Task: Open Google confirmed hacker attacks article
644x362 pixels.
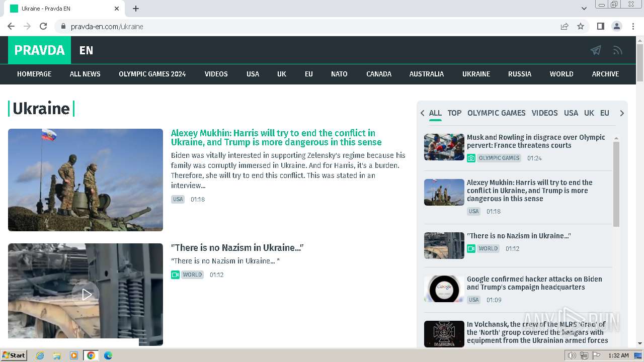Action: coord(534,283)
